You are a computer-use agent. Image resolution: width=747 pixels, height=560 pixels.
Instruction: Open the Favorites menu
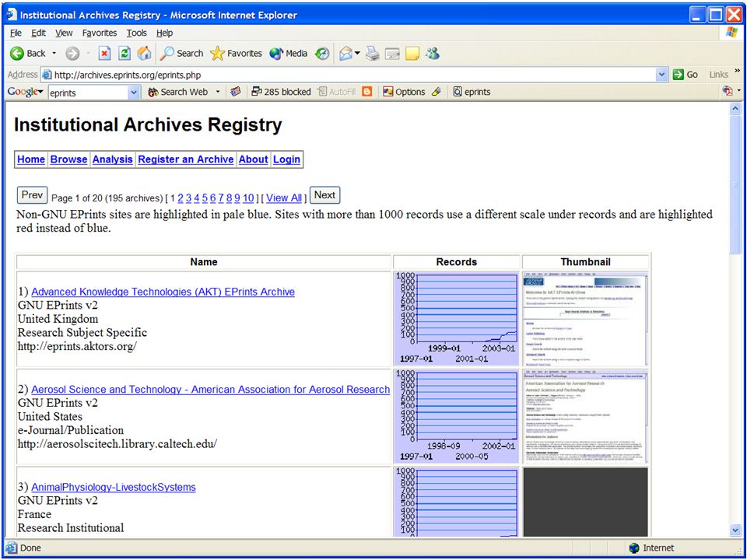click(x=100, y=33)
